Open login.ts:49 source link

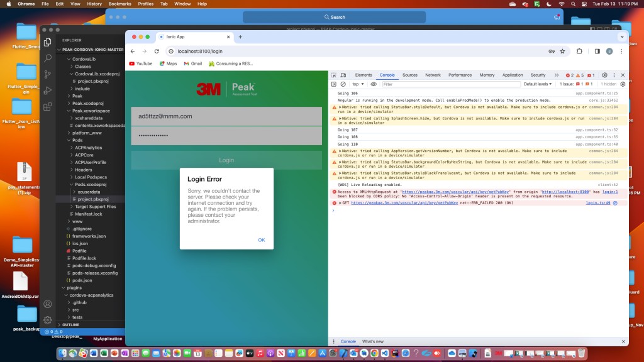pyautogui.click(x=598, y=203)
